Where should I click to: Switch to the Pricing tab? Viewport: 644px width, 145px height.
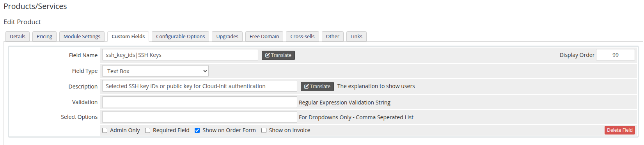(44, 36)
